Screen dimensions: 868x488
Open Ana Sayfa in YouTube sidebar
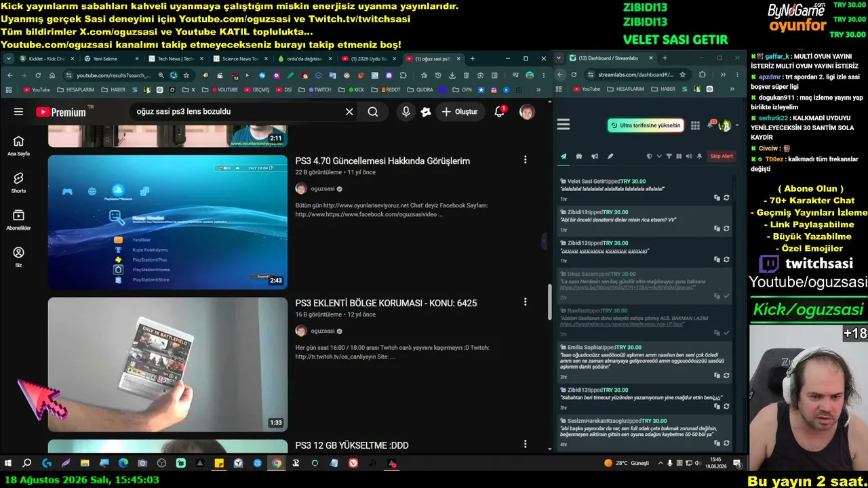point(18,146)
